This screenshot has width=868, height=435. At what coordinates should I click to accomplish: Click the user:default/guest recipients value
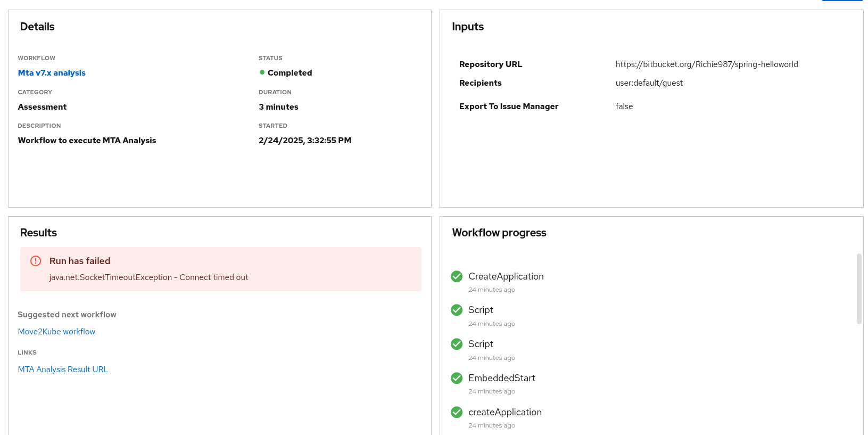tap(649, 83)
